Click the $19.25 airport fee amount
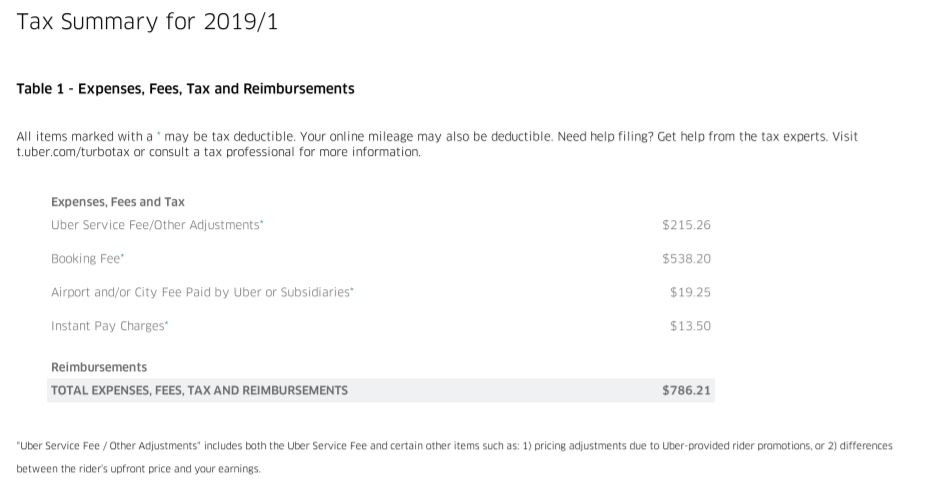 pyautogui.click(x=690, y=292)
